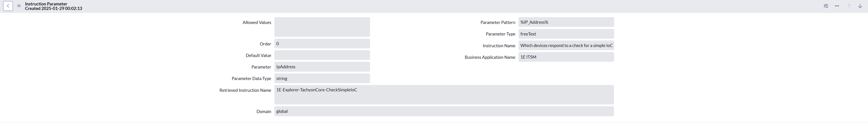Screen dimensions: 868x123
Task: Click the Instruction Name field
Action: (566, 45)
